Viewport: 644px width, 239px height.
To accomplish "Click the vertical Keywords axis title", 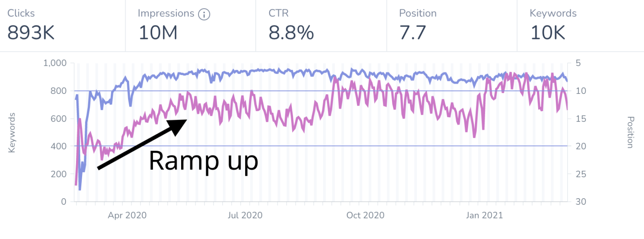I will pyautogui.click(x=12, y=133).
